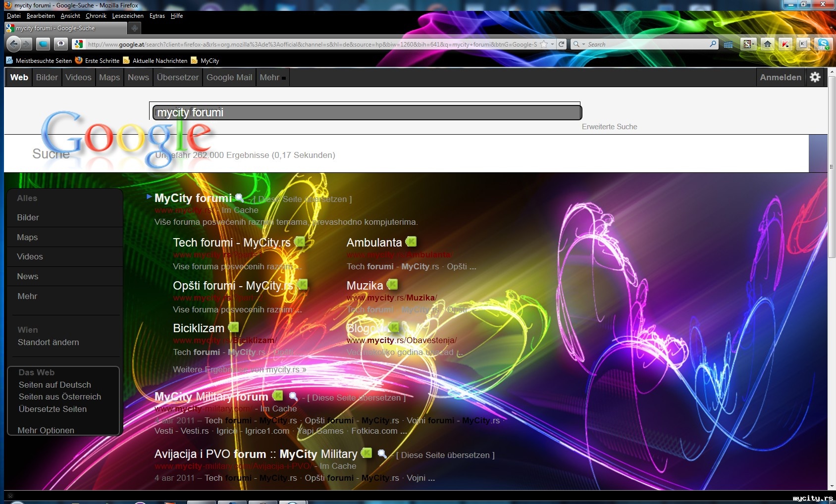Bookmark this page with the star icon
The height and width of the screenshot is (504, 836).
(x=544, y=44)
